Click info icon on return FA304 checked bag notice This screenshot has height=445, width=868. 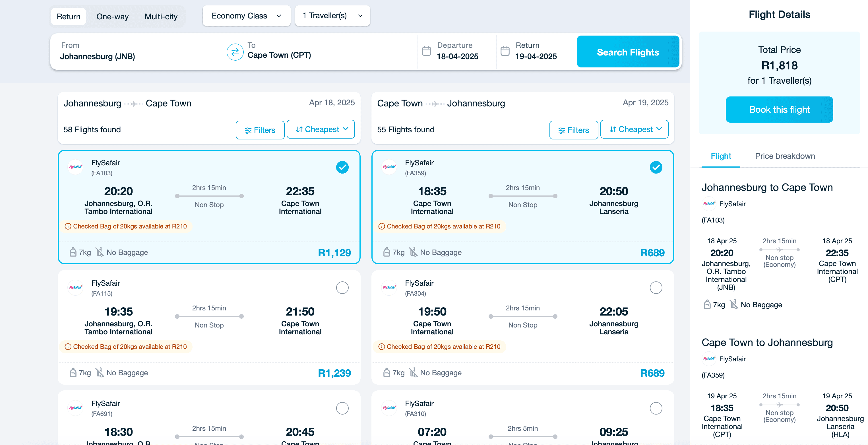pyautogui.click(x=381, y=347)
